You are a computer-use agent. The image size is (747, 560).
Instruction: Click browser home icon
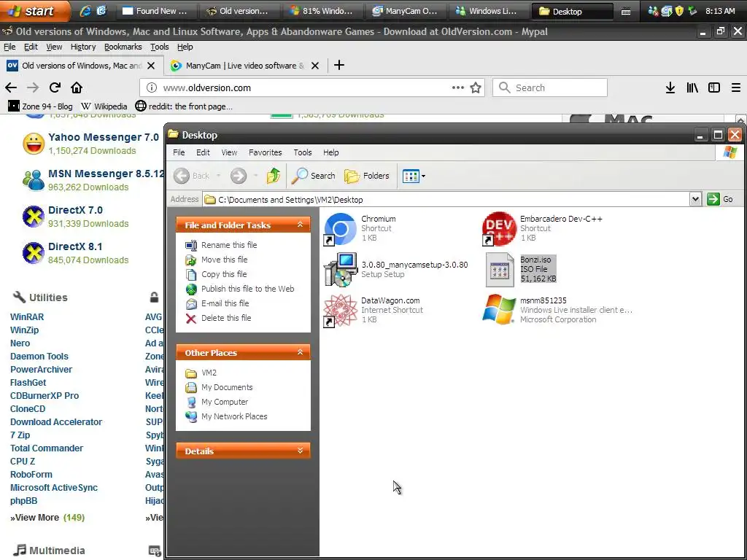tap(77, 87)
